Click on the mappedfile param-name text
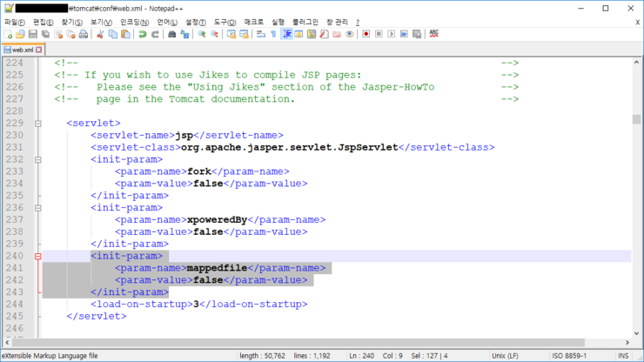Screen dimensions: 644x362 click(218, 268)
